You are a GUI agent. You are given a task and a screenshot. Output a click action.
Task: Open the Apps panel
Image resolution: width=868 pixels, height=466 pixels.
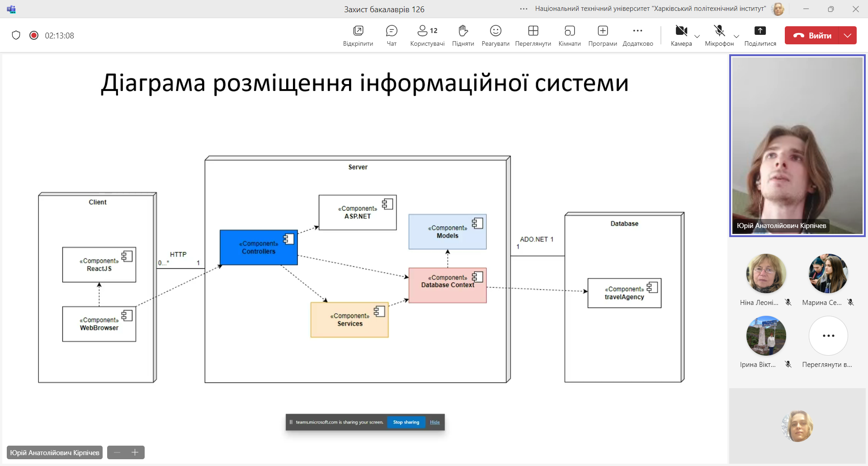(602, 36)
